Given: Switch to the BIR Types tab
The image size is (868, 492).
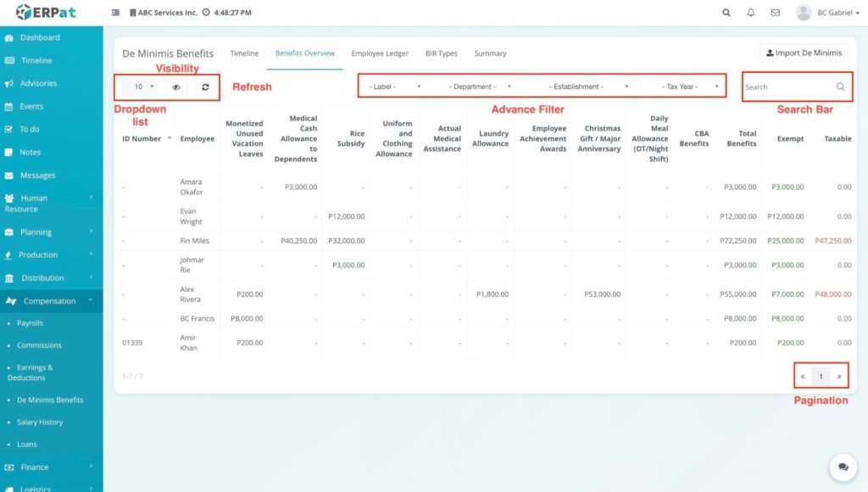Looking at the screenshot, I should coord(441,53).
